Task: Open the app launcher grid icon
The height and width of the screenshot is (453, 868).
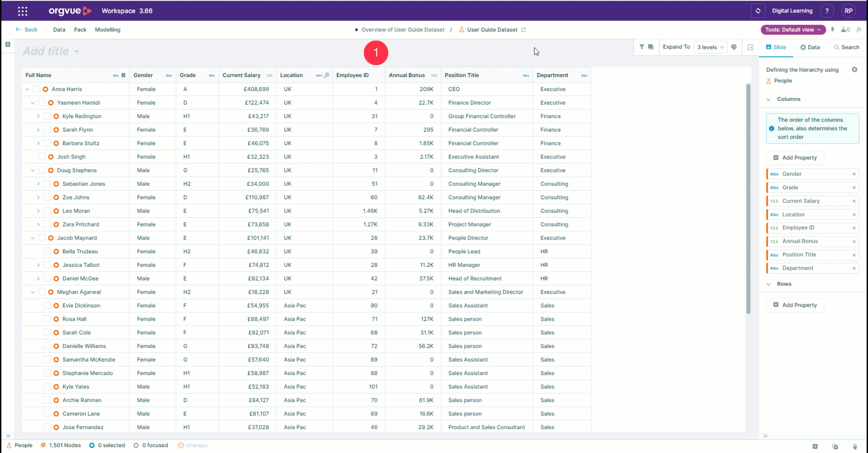Action: click(x=23, y=11)
